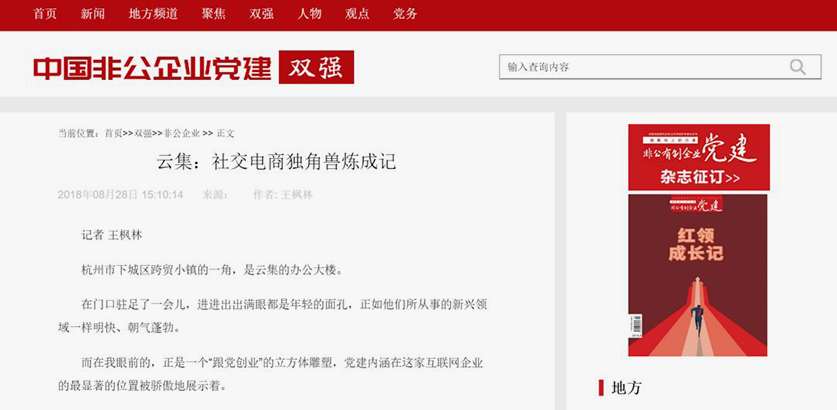Click breadcrumb link 非公企业
The image size is (837, 410).
(182, 133)
